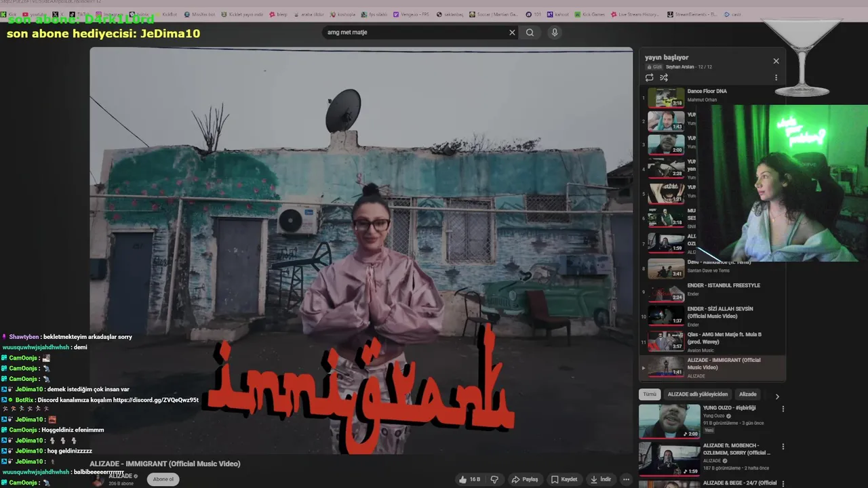
Task: Select playlist item number 3 thumbnail
Action: coord(666,144)
